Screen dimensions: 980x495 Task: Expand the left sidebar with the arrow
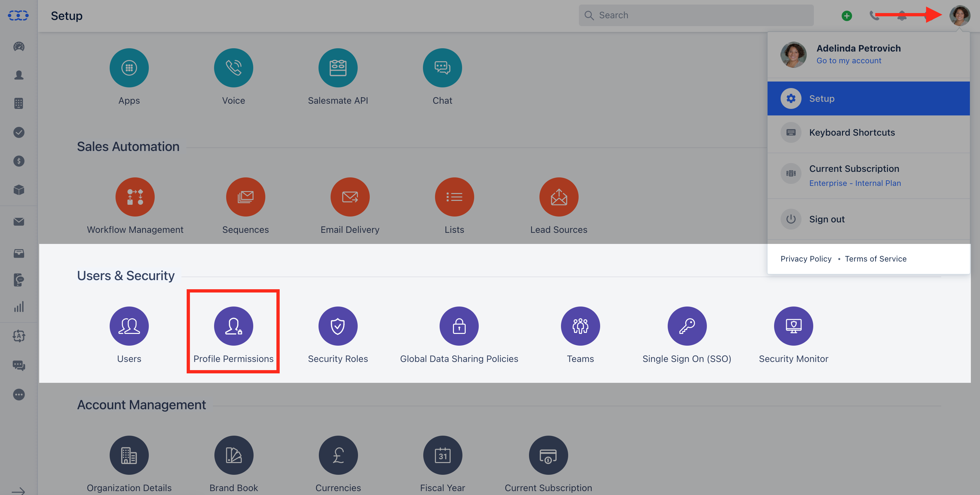(x=18, y=490)
